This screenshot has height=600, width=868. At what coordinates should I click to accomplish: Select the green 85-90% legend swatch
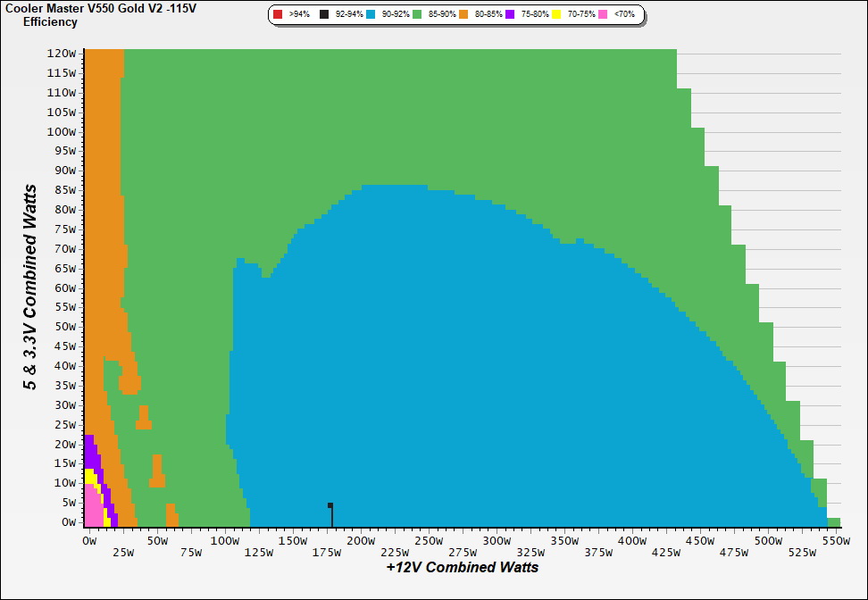(x=418, y=15)
